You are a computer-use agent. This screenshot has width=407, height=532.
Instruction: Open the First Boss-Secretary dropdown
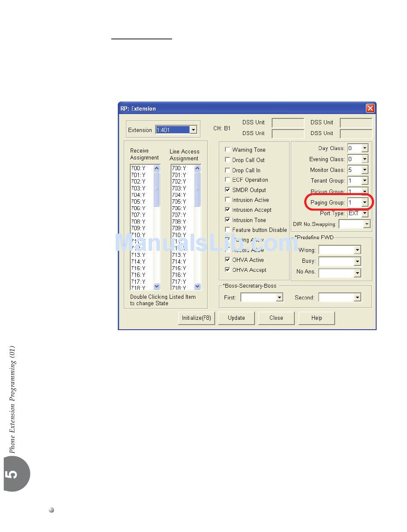click(x=279, y=298)
